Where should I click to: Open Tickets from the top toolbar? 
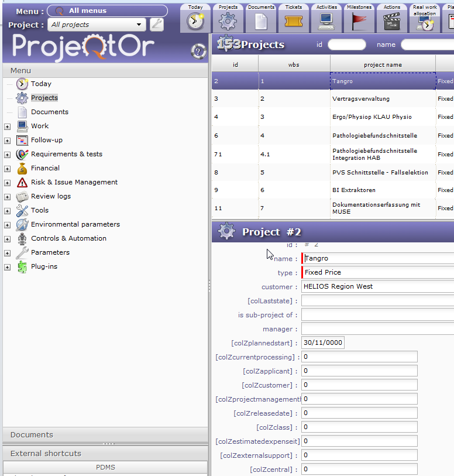[294, 20]
